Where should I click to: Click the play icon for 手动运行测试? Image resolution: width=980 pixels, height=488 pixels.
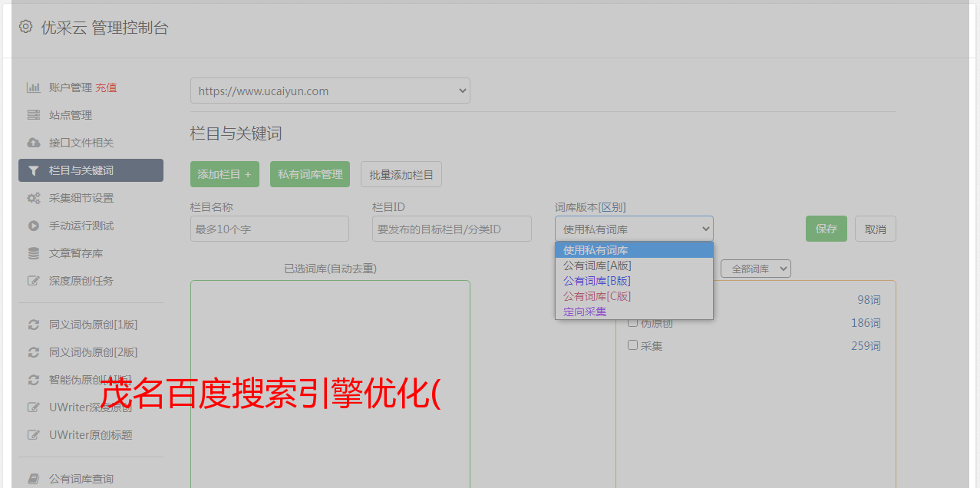33,226
